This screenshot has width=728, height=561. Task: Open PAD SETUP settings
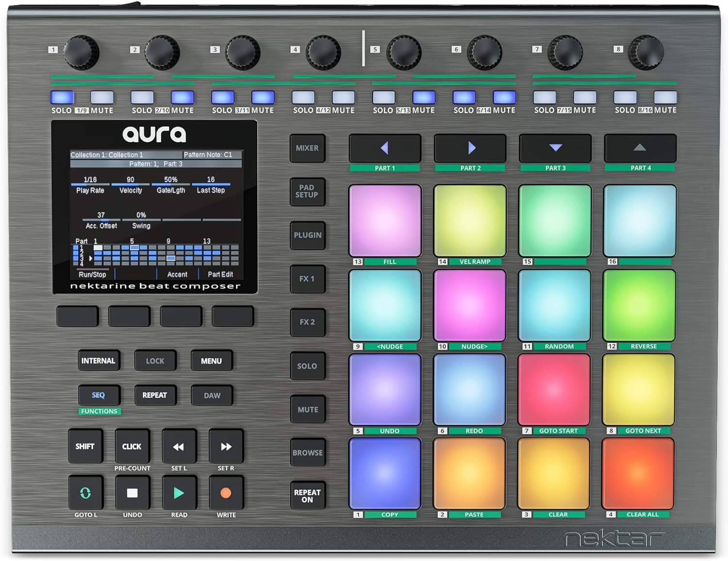(308, 192)
